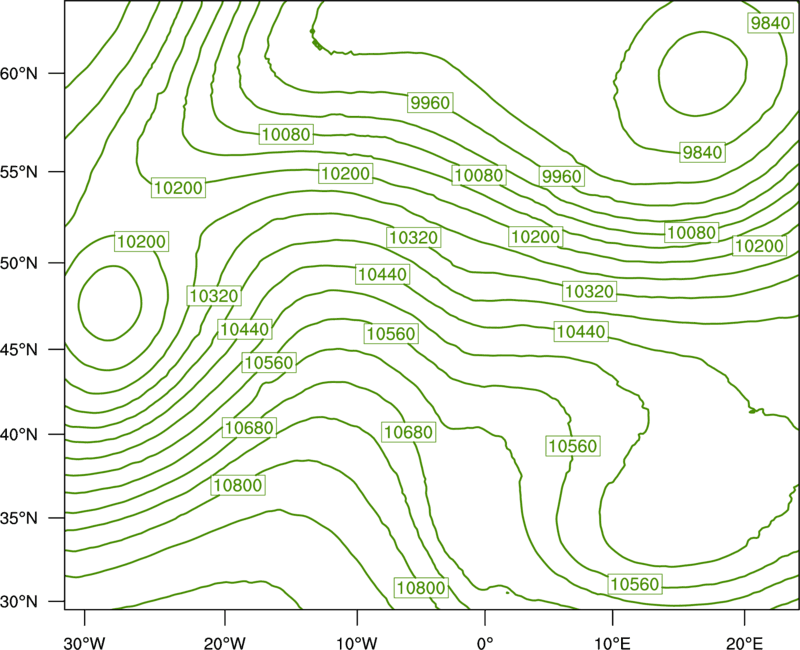The image size is (800, 650).
Task: Click the 60°N latitude axis label
Action: [19, 74]
